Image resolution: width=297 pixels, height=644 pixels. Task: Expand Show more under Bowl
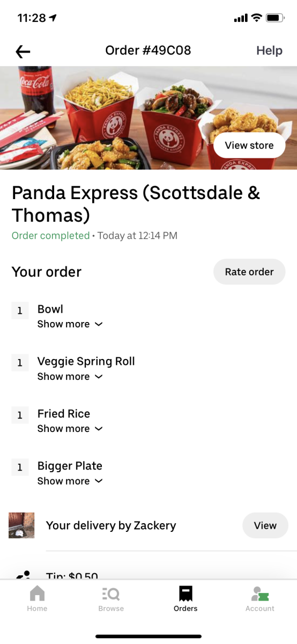click(70, 324)
